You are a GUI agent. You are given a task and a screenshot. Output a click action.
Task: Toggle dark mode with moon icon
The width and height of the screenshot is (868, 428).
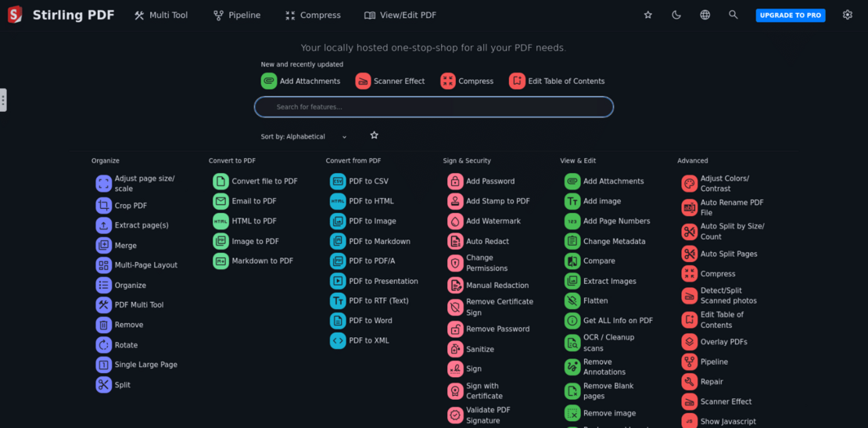coord(676,15)
